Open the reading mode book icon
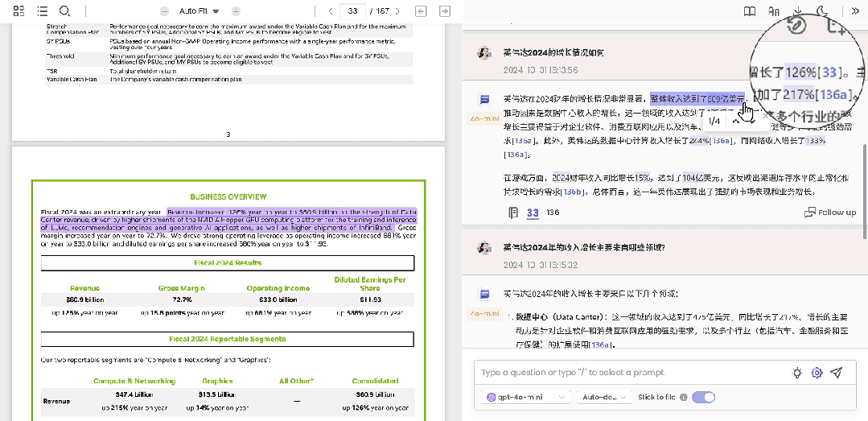This screenshot has width=868, height=421. tap(750, 11)
